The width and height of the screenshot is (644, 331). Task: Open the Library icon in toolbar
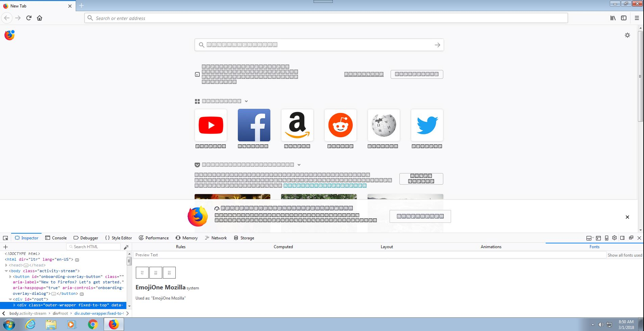click(x=613, y=18)
